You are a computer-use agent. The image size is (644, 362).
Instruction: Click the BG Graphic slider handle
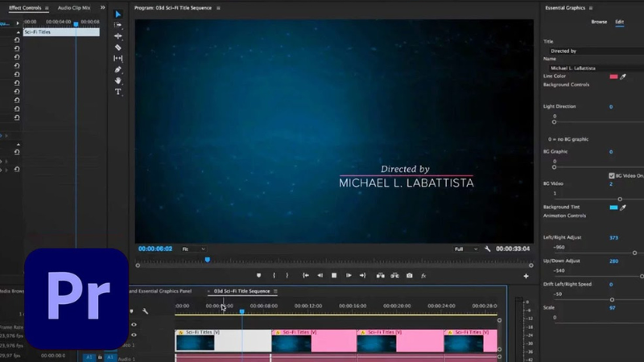click(x=554, y=167)
